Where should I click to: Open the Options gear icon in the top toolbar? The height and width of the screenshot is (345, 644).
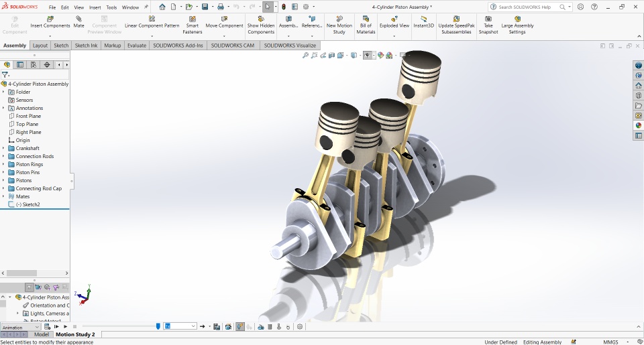(x=306, y=7)
